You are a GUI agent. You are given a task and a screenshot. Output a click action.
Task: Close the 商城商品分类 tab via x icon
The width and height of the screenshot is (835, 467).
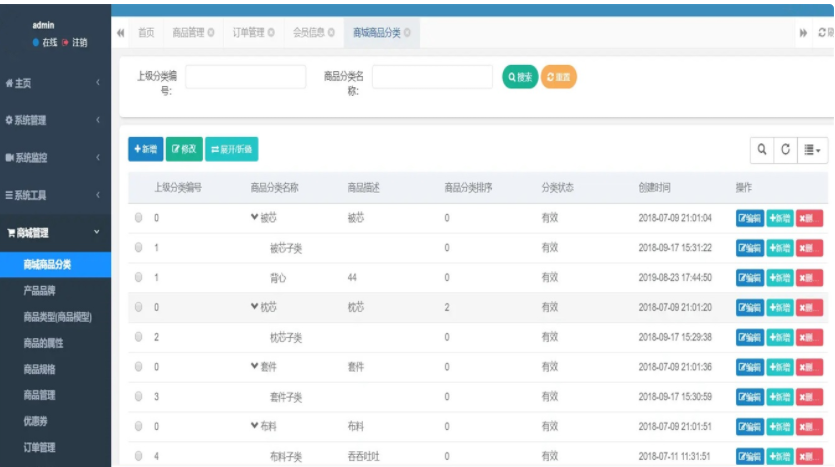(x=407, y=33)
